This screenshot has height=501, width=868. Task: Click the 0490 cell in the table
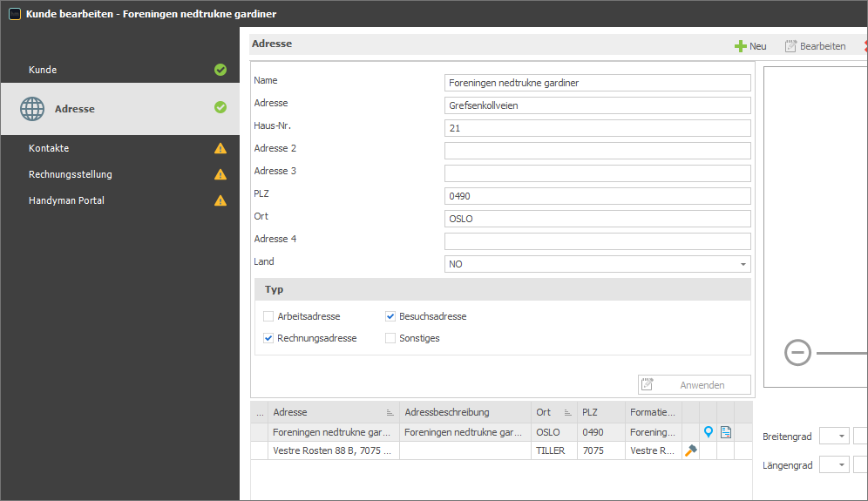pos(600,432)
